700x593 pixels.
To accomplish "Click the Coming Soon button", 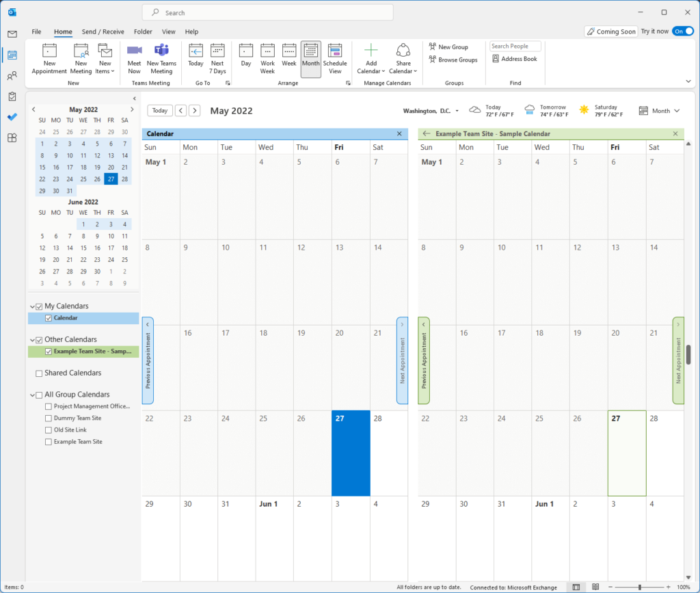I will pyautogui.click(x=610, y=31).
